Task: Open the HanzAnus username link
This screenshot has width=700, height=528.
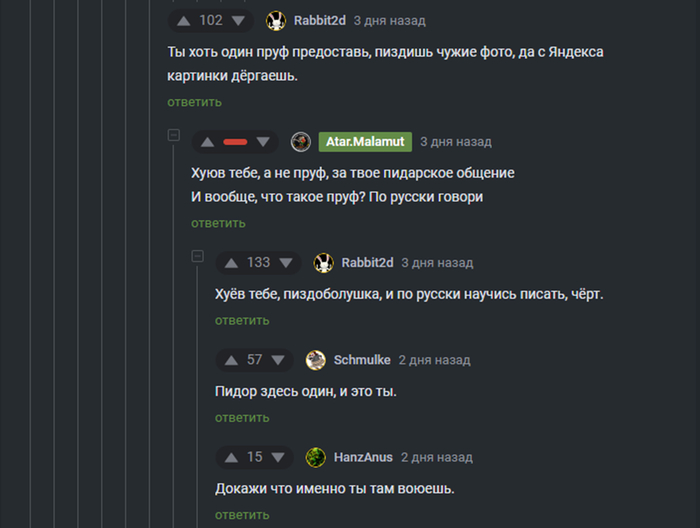Action: (362, 457)
